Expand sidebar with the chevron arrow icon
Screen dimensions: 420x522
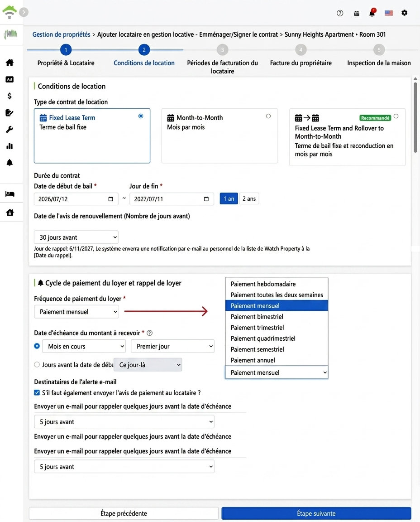pos(24,12)
